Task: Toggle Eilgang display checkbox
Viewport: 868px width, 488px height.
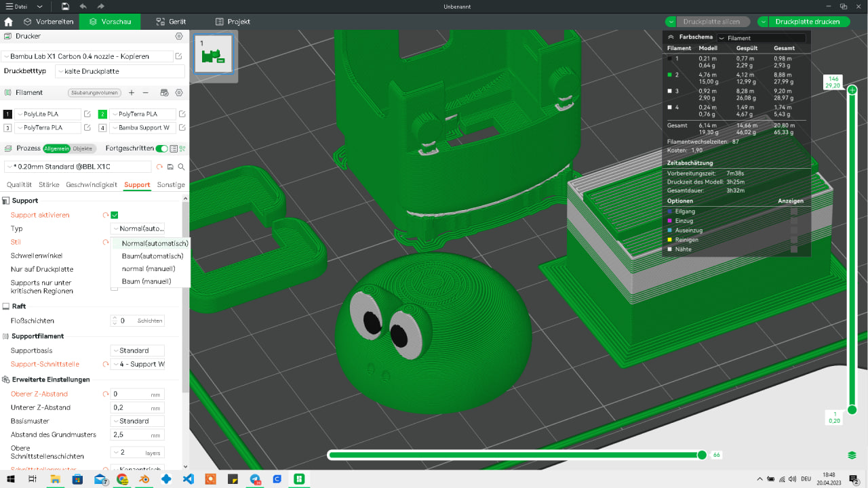Action: [794, 211]
